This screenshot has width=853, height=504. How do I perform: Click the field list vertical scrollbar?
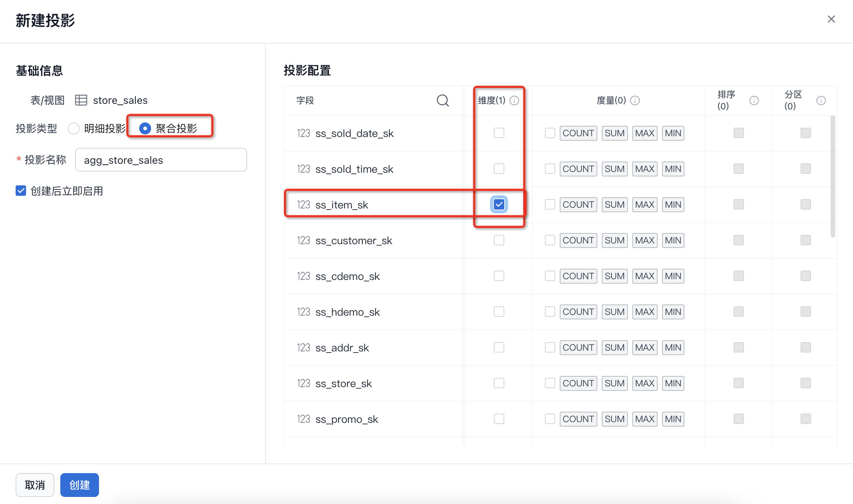coord(833,177)
